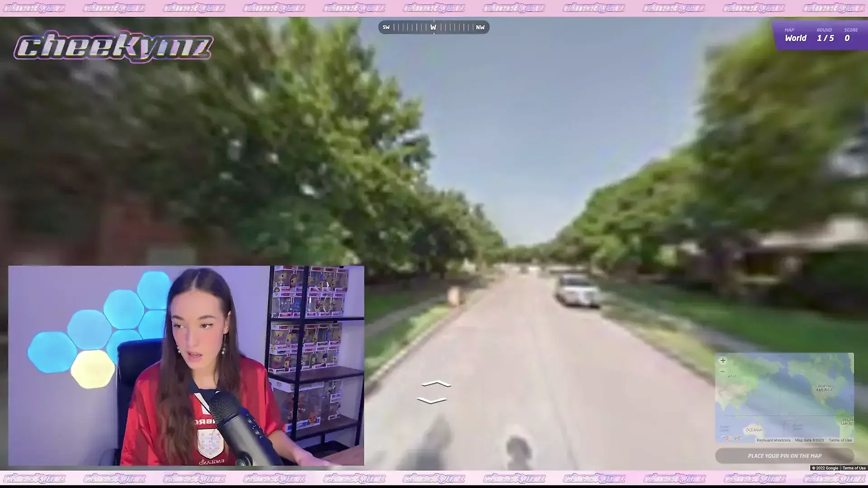Click the Round 1/5 indicator
The height and width of the screenshot is (488, 868).
click(825, 38)
